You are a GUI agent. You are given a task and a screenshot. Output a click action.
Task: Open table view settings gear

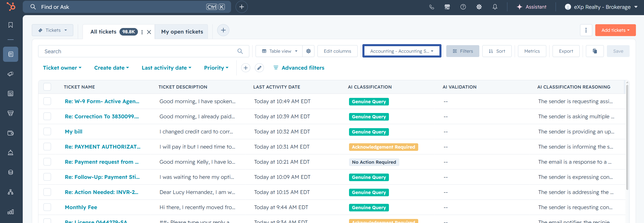pos(308,51)
